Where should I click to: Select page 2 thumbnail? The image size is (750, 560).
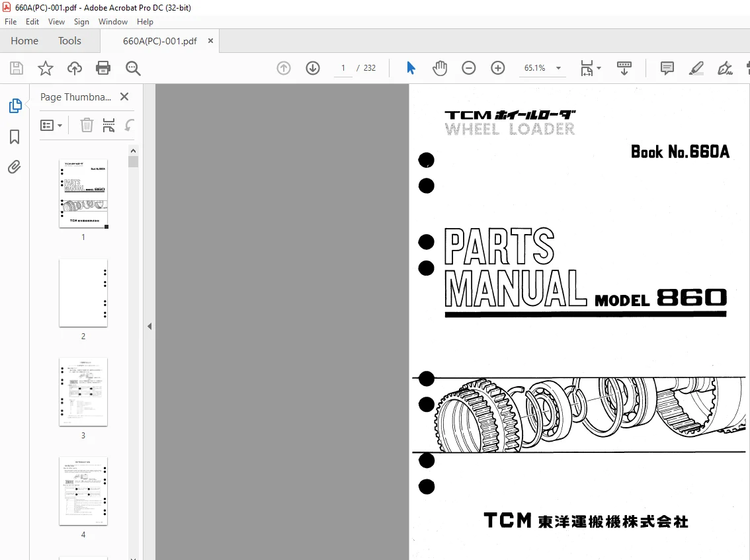pyautogui.click(x=83, y=293)
